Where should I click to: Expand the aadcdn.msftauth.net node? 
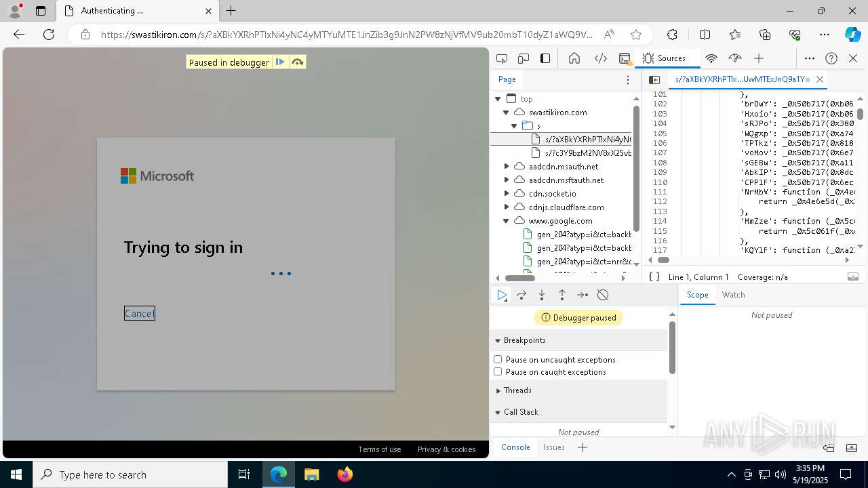pos(506,180)
